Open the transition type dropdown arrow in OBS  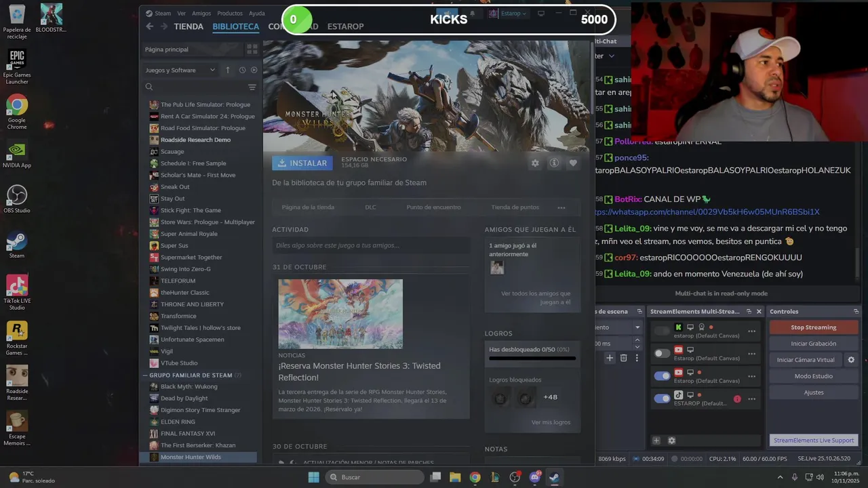click(x=637, y=327)
